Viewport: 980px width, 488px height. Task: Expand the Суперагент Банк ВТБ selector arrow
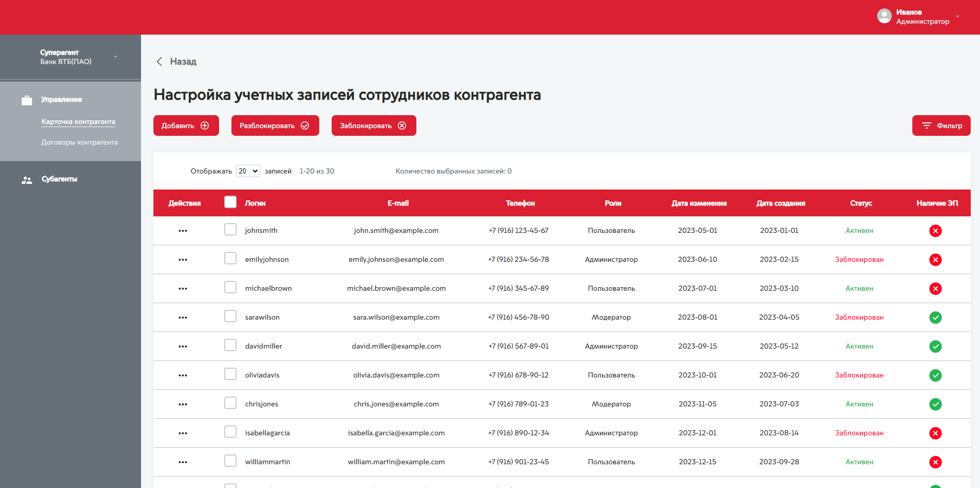tap(115, 57)
